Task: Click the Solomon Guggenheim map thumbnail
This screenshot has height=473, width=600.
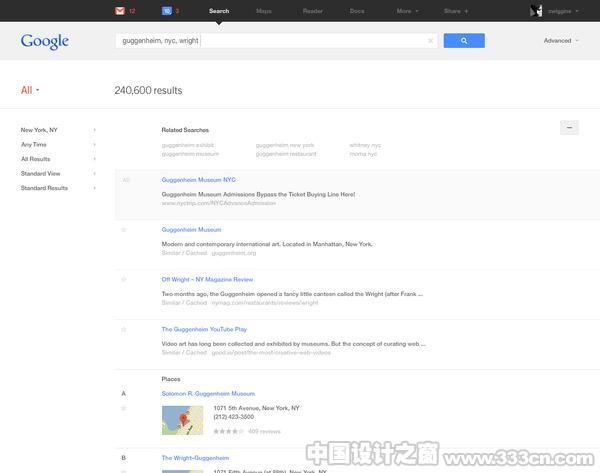Action: 183,420
